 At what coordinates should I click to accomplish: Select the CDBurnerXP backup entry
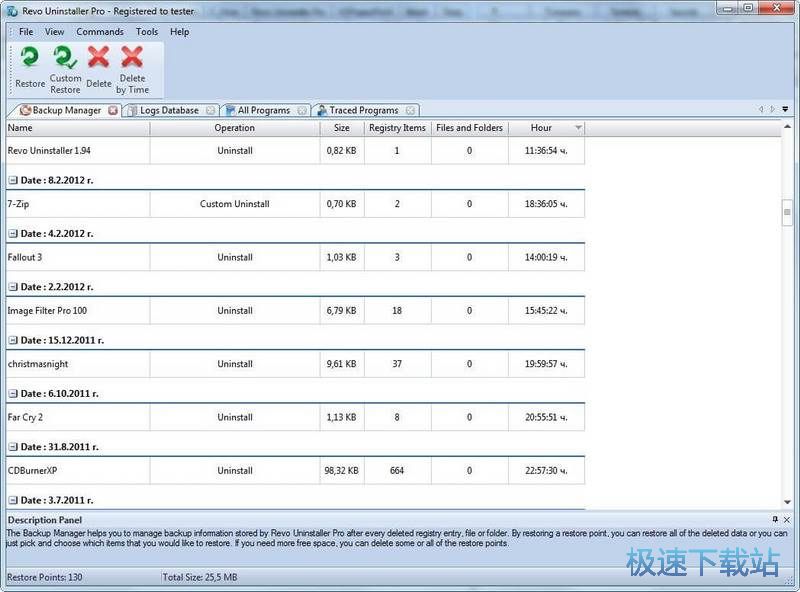tap(78, 470)
